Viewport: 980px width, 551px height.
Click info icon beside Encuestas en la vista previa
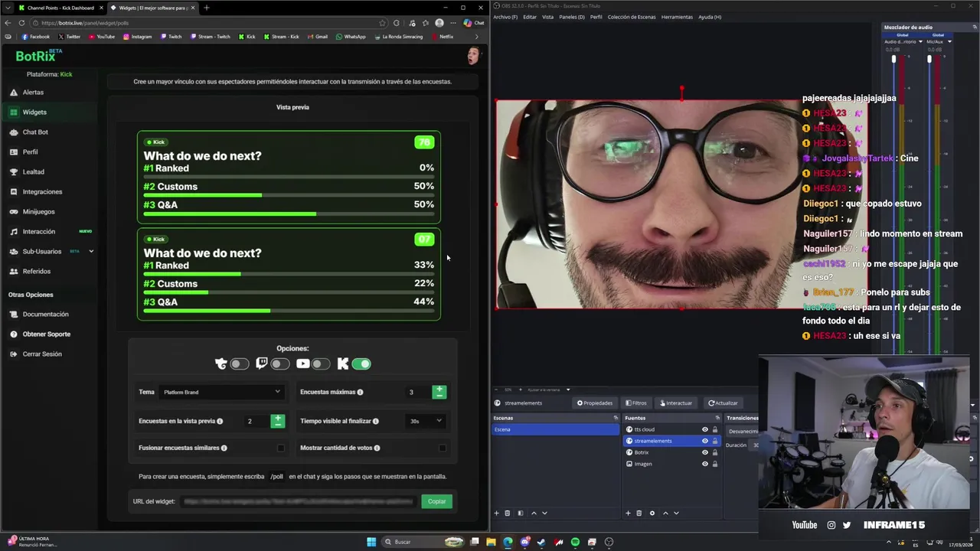click(220, 421)
